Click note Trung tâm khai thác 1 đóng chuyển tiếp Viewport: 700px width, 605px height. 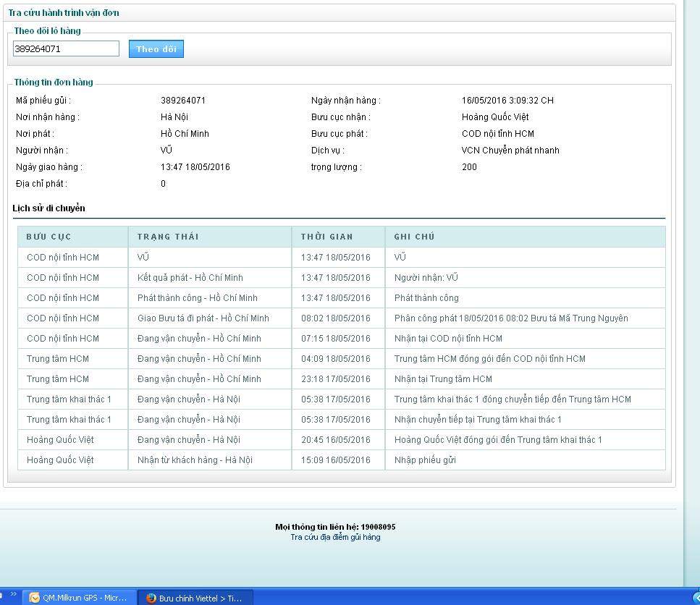(x=513, y=399)
